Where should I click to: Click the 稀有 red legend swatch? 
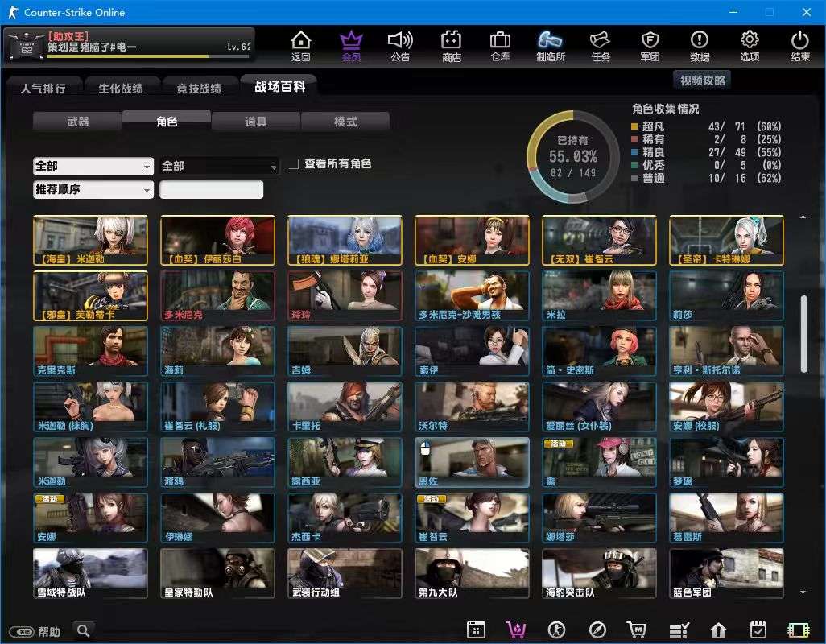point(634,139)
